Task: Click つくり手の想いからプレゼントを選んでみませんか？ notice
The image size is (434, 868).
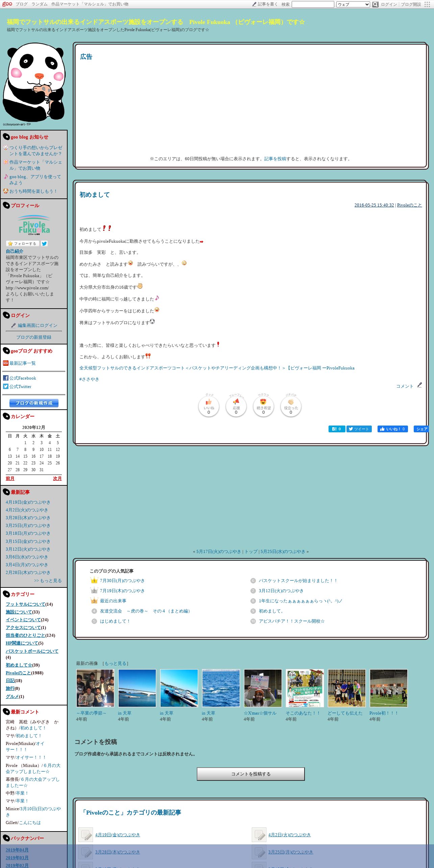Action: pyautogui.click(x=36, y=151)
